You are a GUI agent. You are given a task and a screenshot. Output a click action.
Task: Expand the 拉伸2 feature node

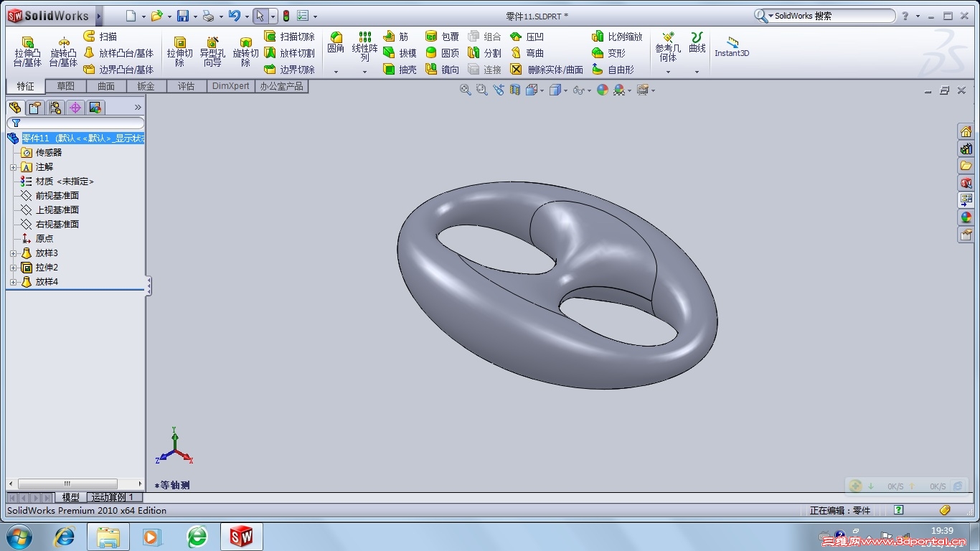(x=13, y=268)
